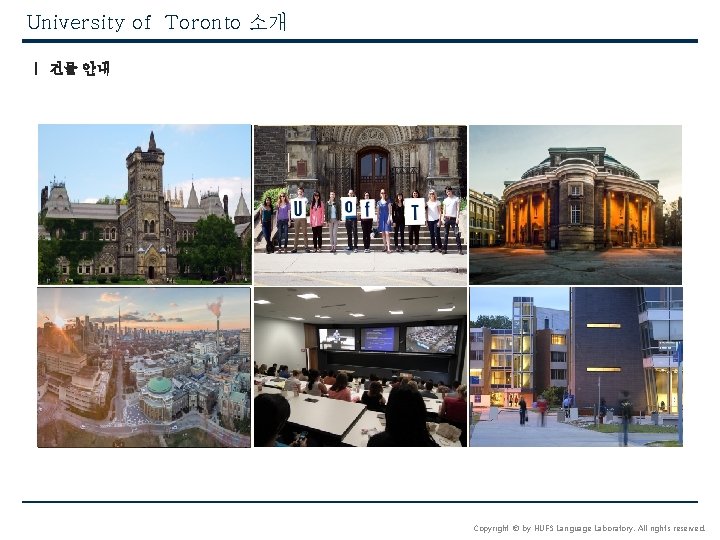This screenshot has height=540, width=720.
Task: Click the aerial Toronto skyline sunset photo
Action: (x=144, y=367)
